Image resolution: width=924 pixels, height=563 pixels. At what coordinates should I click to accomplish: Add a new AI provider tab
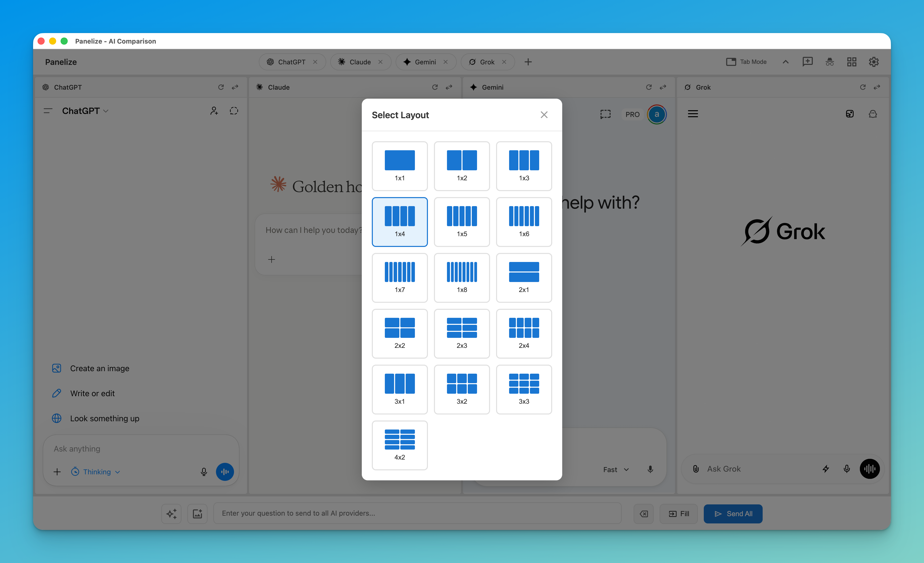point(528,62)
